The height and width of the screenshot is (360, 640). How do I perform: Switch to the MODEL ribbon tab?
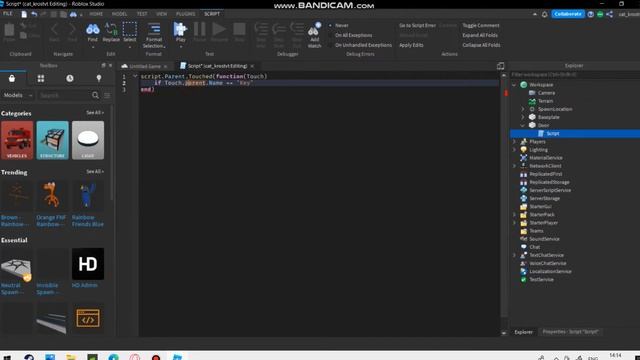pyautogui.click(x=120, y=14)
